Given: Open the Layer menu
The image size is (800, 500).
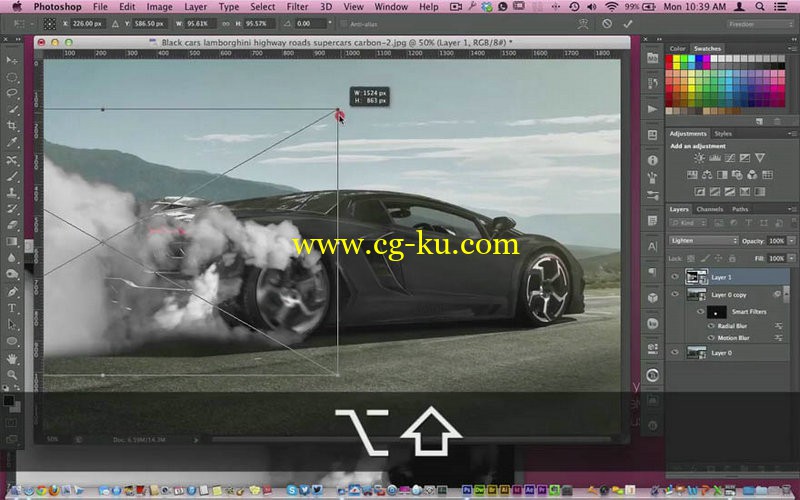Looking at the screenshot, I should (x=195, y=7).
